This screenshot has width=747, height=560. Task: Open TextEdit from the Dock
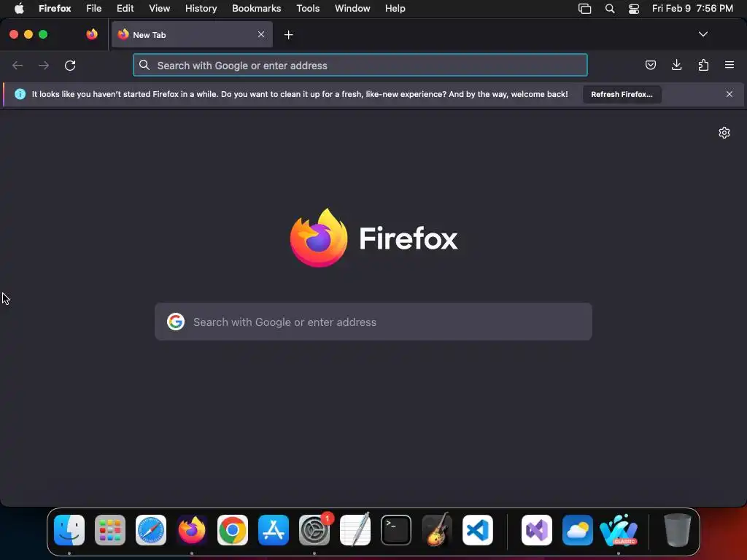(x=355, y=530)
